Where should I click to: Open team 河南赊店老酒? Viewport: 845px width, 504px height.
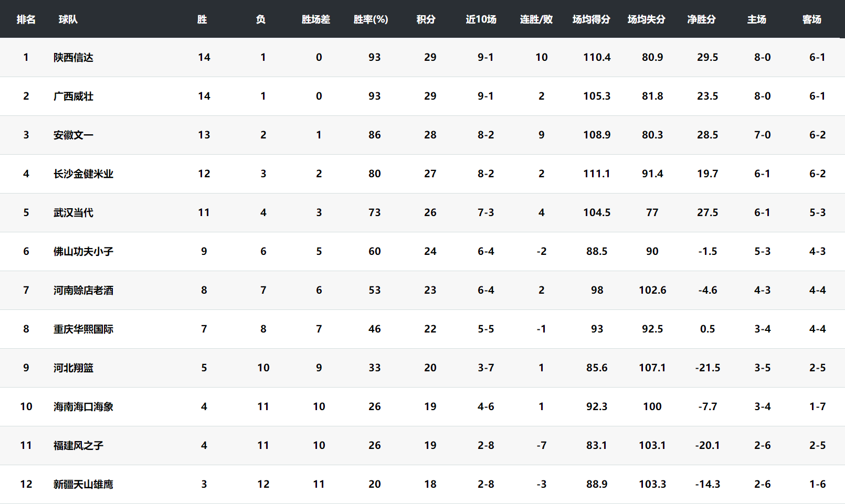(x=83, y=291)
